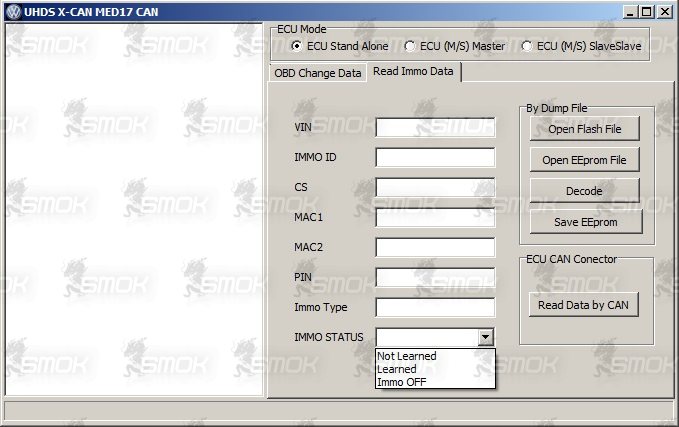Switch to OBD Change Data tab
679x427 pixels.
point(318,73)
